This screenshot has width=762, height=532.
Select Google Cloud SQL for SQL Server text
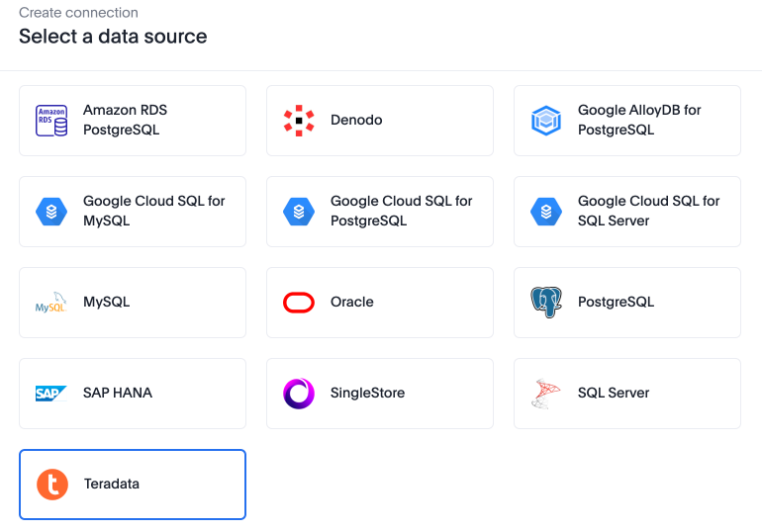pyautogui.click(x=648, y=211)
